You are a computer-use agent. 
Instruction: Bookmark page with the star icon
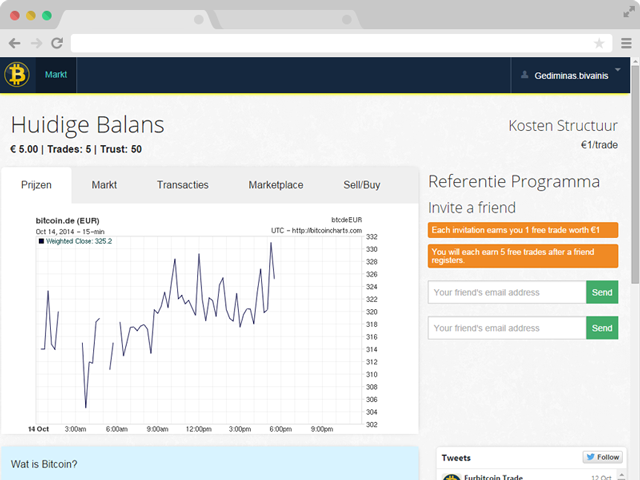[599, 43]
